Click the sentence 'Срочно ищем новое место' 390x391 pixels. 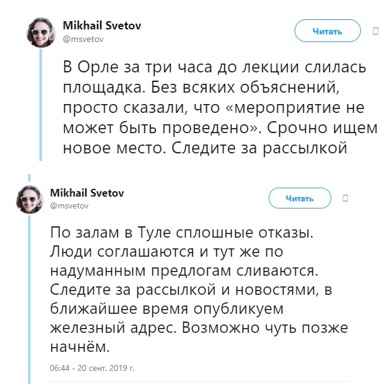pos(220,137)
